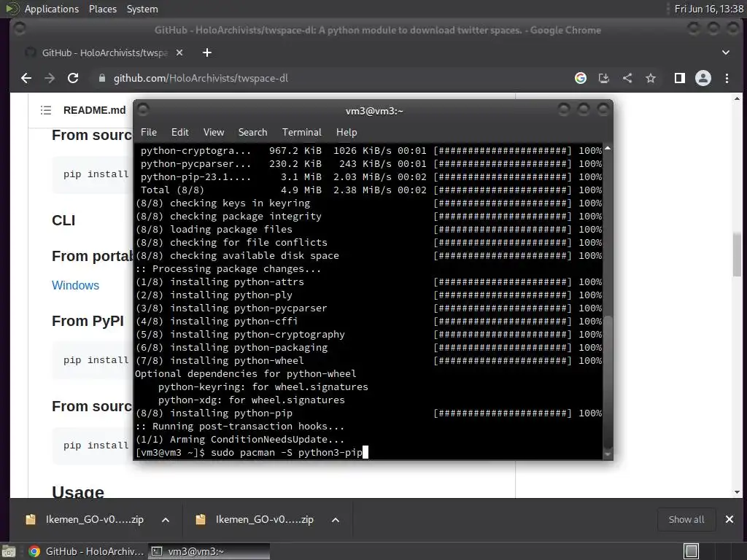Open the System menu

[142, 9]
